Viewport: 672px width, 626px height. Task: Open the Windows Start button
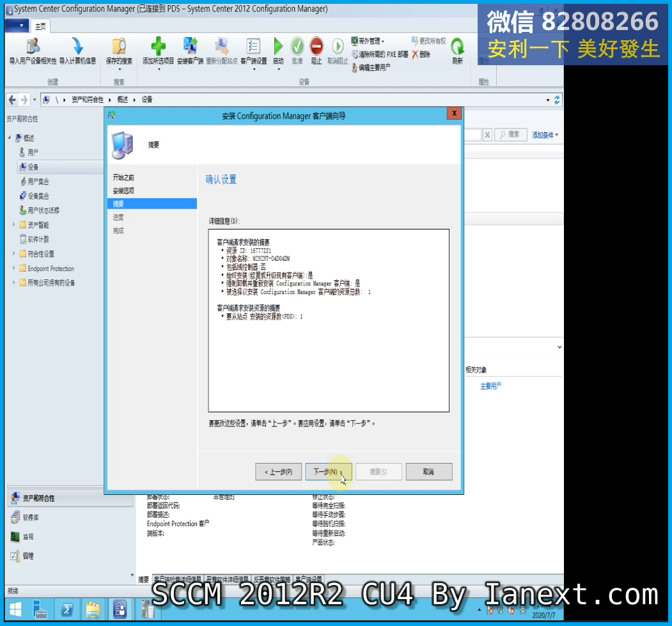point(15,609)
